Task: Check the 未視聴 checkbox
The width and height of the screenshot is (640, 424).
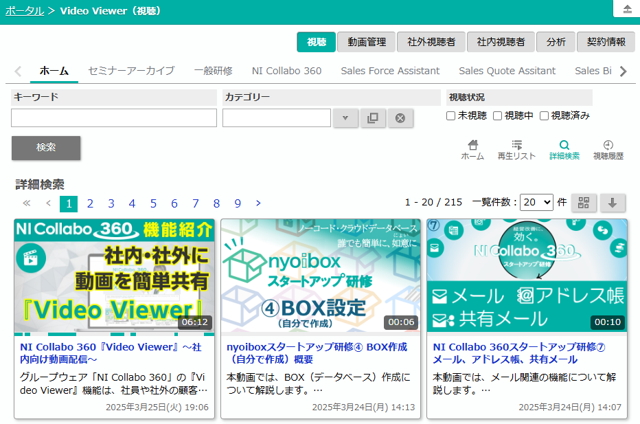Action: [x=451, y=116]
